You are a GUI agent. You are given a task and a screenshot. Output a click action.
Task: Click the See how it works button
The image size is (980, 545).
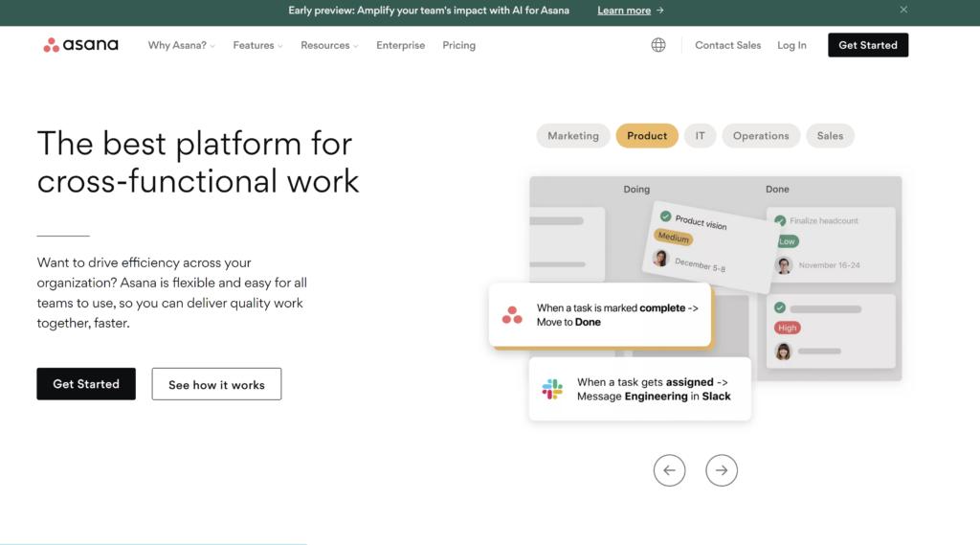(216, 384)
